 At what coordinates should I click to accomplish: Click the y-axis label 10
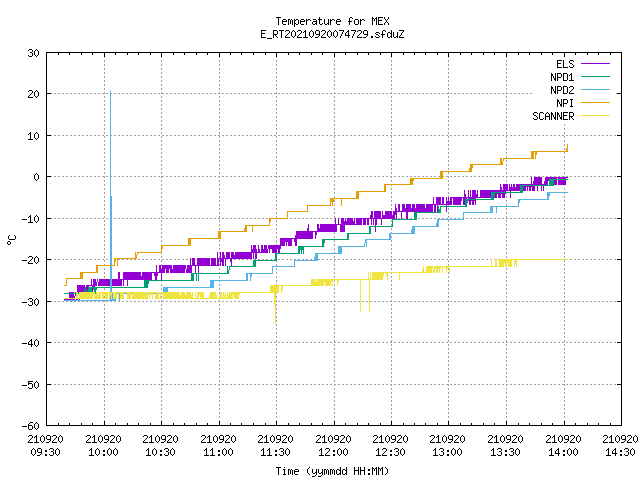(x=33, y=136)
